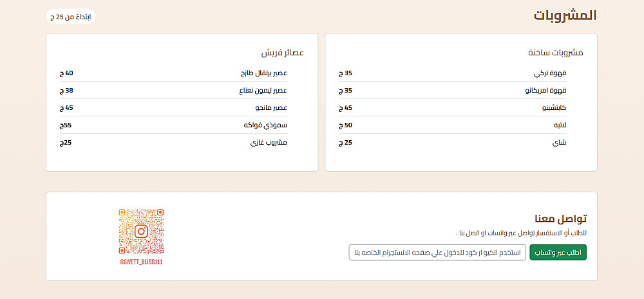Pick عصير ليمون نعناع from the fresh juices
This screenshot has height=299, width=644.
point(262,91)
